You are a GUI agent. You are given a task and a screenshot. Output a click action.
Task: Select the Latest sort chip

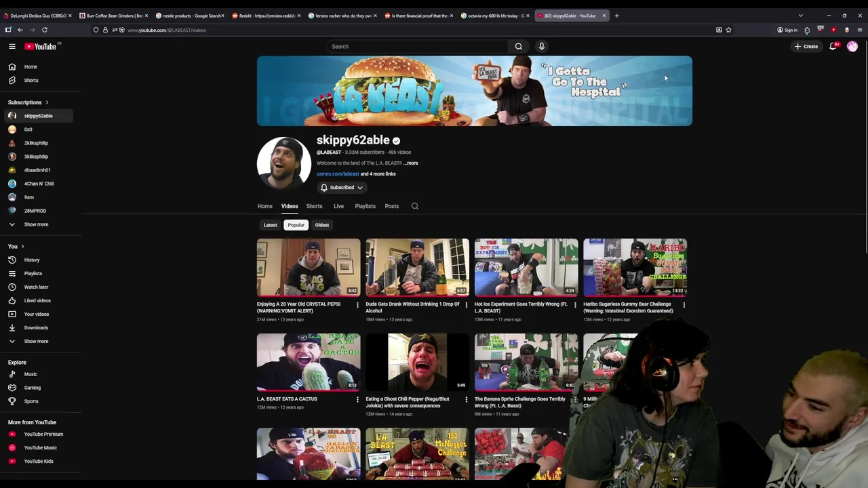(x=270, y=225)
